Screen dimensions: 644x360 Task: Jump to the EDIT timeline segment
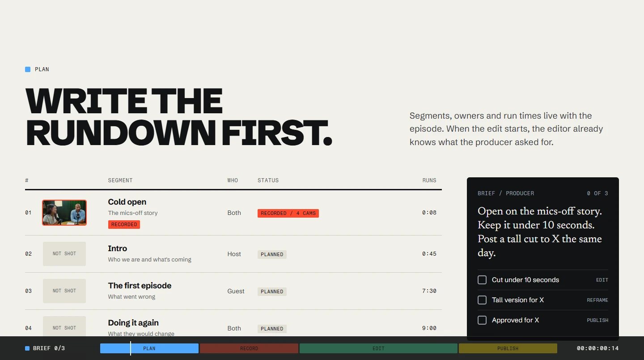click(378, 348)
